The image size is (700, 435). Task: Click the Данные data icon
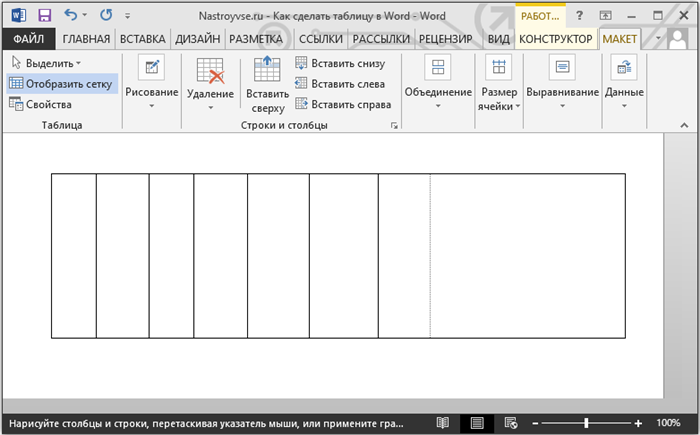[x=624, y=67]
